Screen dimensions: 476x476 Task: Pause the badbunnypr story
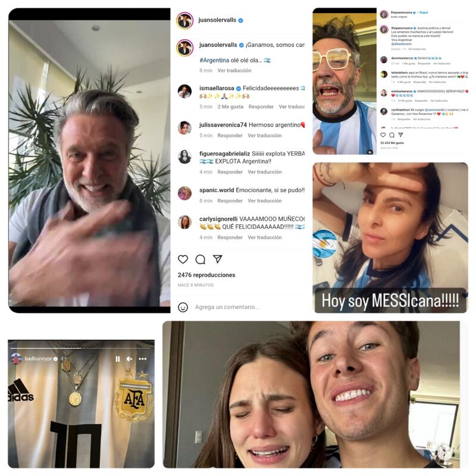118,359
